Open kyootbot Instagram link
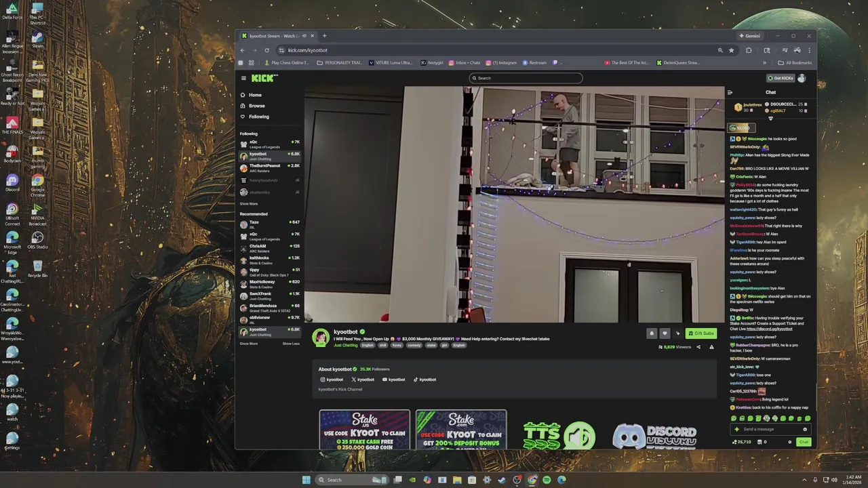868x488 pixels. [332, 380]
